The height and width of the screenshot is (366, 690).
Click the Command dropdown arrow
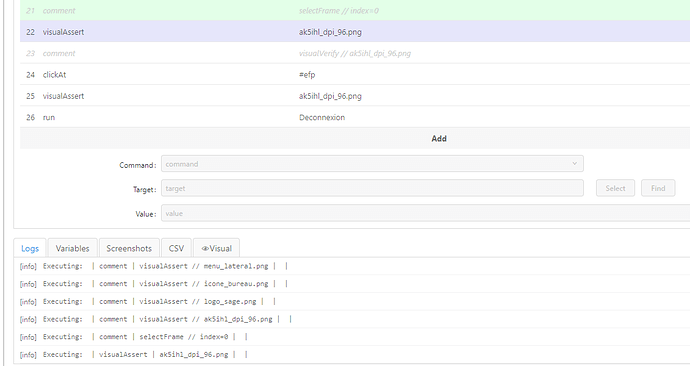coord(574,164)
